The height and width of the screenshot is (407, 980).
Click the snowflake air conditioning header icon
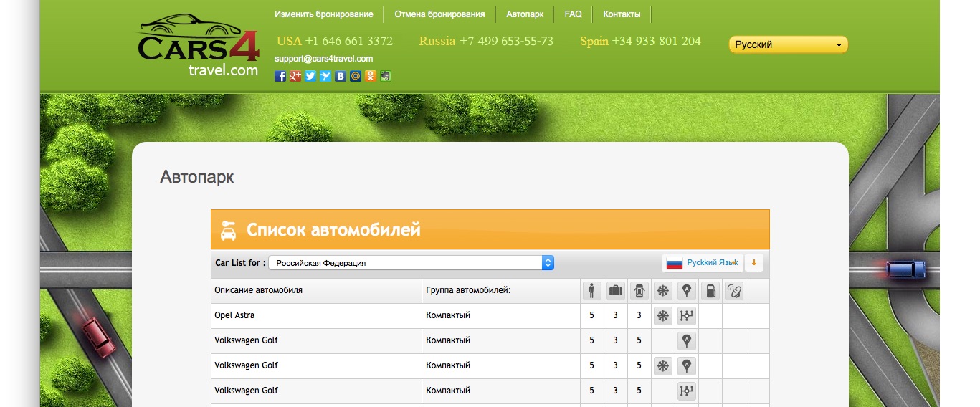(663, 290)
